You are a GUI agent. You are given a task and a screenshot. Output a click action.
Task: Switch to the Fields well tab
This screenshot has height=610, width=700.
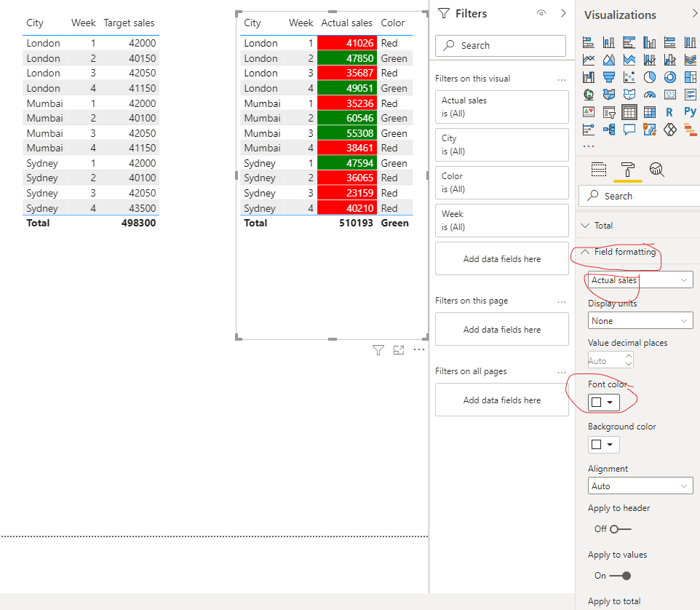coord(599,170)
